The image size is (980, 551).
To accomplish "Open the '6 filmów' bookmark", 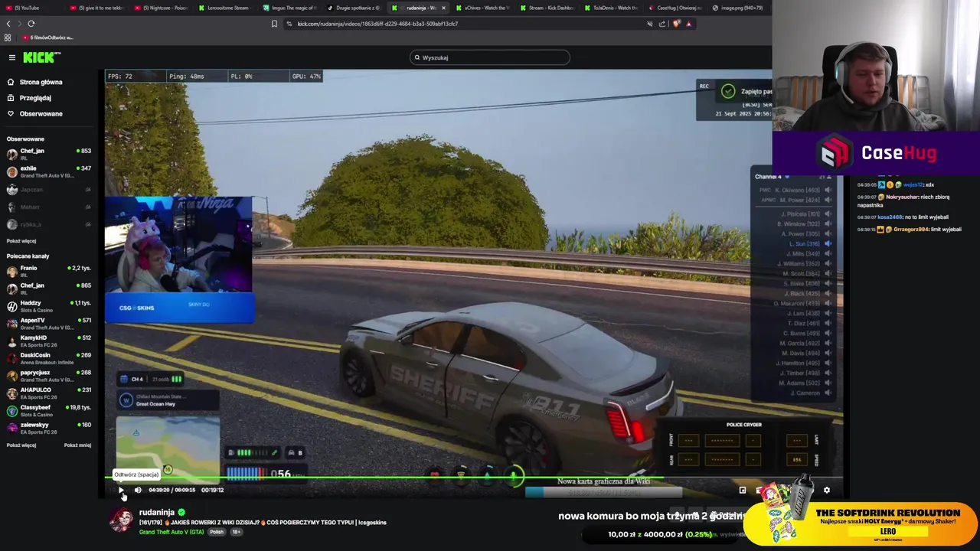I will (48, 37).
